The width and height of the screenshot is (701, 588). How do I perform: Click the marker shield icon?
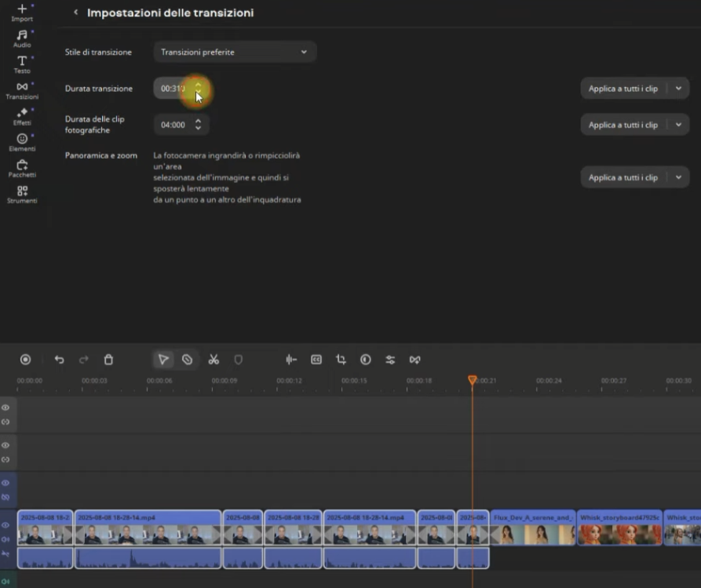(x=239, y=360)
